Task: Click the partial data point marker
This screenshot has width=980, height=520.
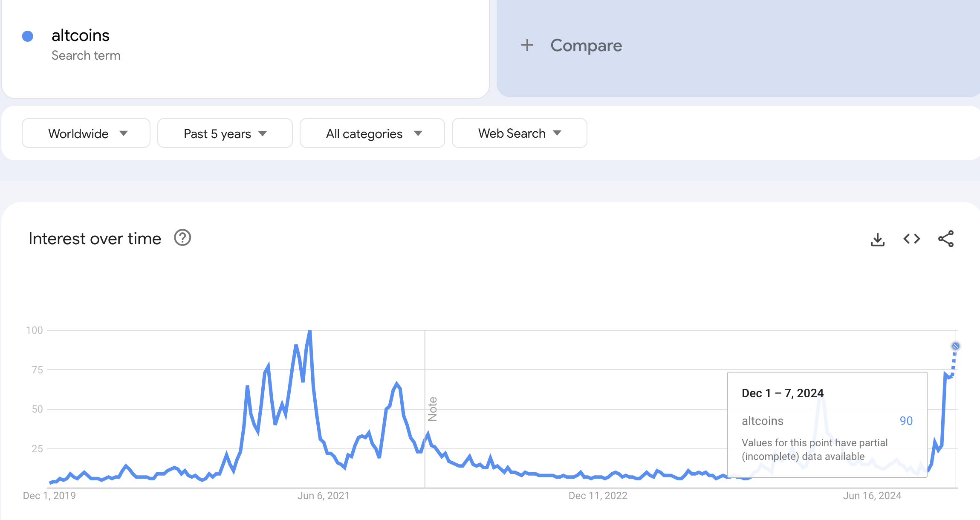Action: click(x=955, y=346)
